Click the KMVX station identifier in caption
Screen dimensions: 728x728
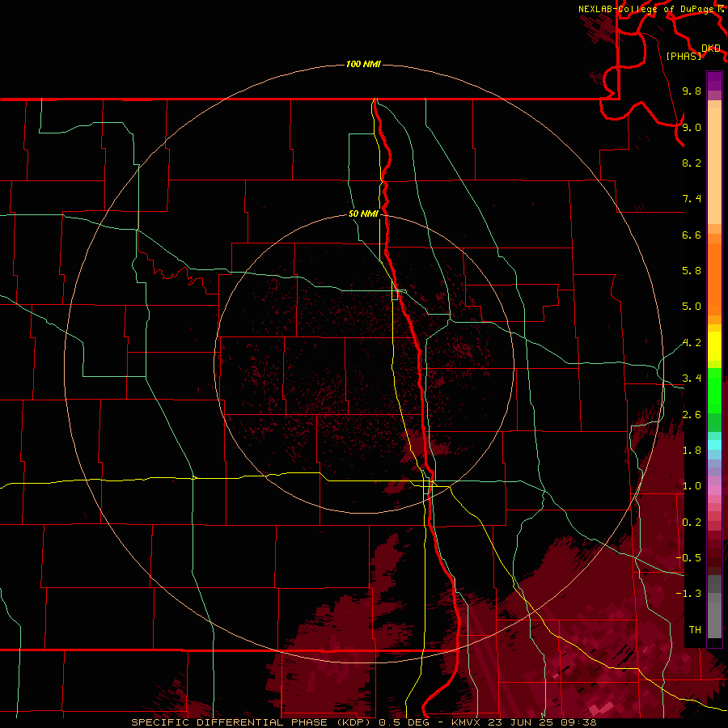pyautogui.click(x=468, y=722)
